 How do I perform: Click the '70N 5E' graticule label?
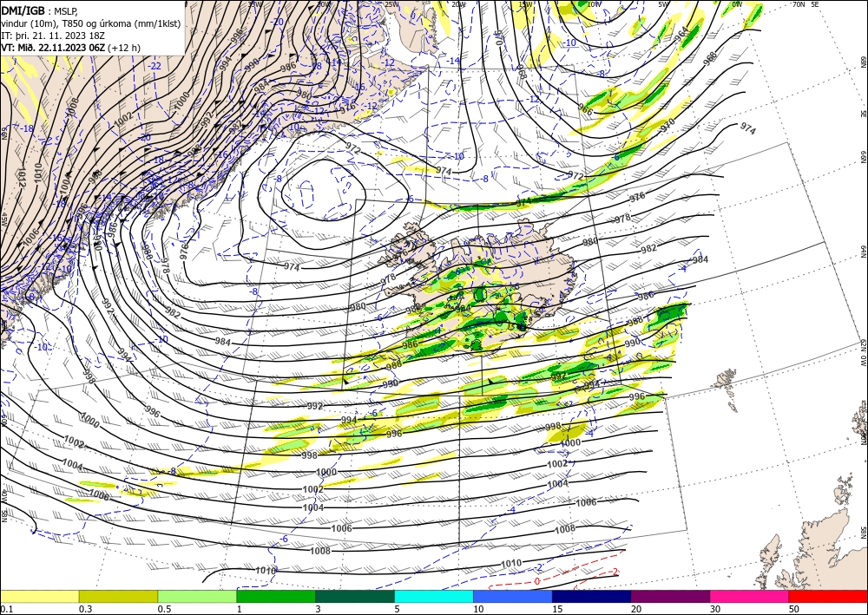click(806, 3)
